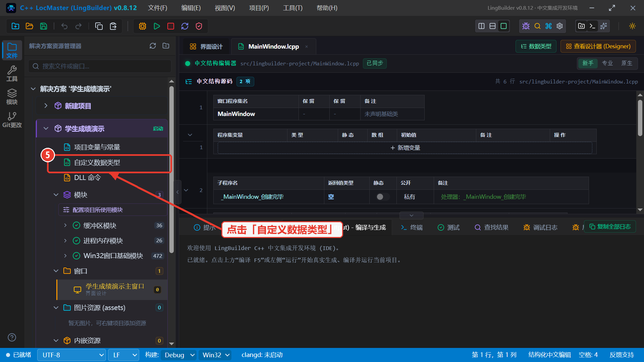The image size is (644, 362).
Task: Toggle 静态 switch for _MainWindow_创建完毕
Action: click(x=383, y=197)
